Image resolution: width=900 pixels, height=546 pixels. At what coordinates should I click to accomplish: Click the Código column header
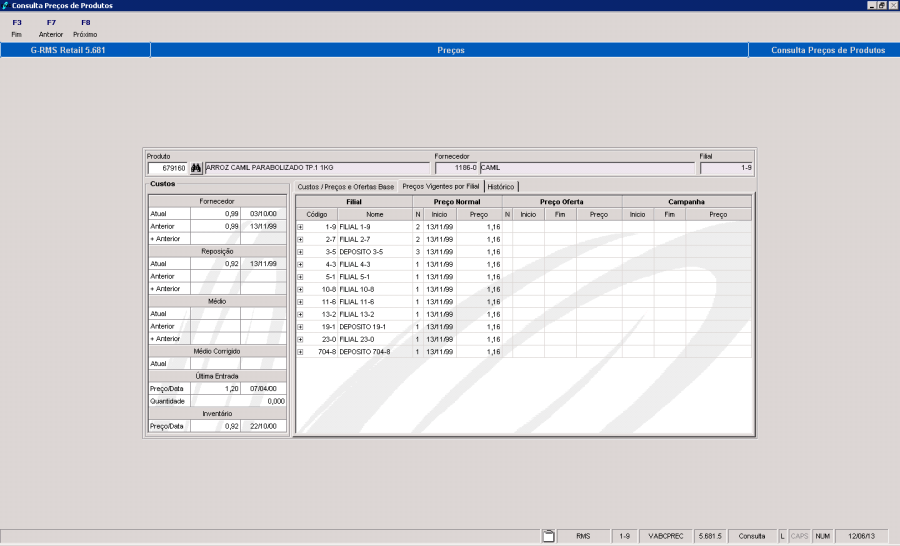[x=317, y=215]
